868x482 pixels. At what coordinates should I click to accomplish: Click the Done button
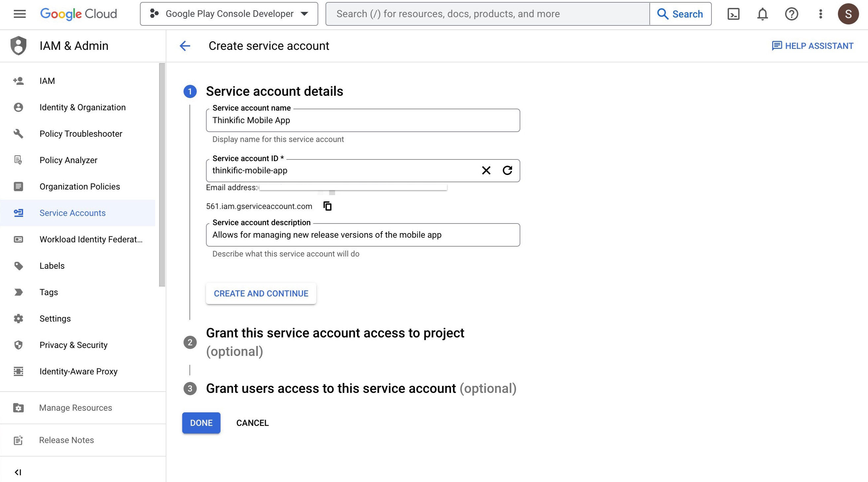click(201, 423)
